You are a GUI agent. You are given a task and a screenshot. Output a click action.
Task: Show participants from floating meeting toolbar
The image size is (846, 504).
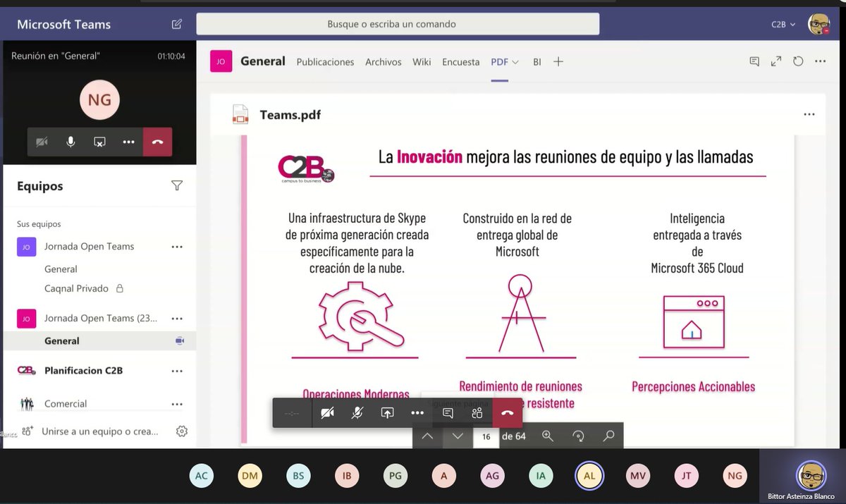click(477, 413)
